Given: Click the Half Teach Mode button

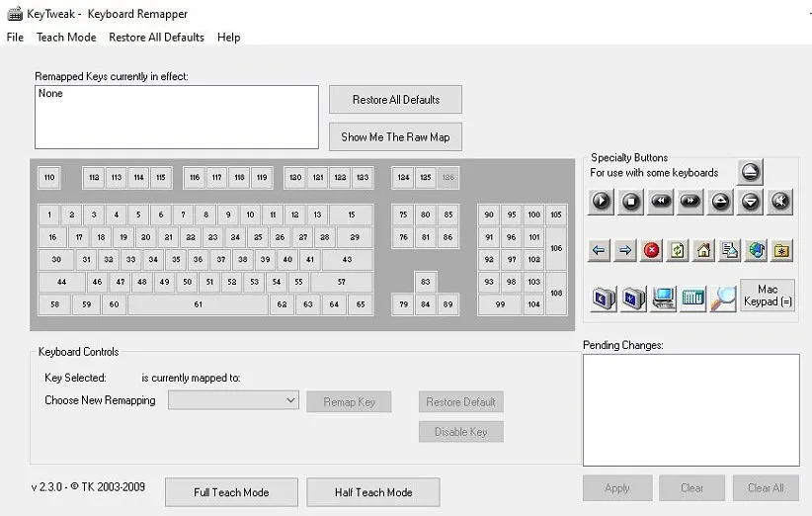Looking at the screenshot, I should coord(373,492).
